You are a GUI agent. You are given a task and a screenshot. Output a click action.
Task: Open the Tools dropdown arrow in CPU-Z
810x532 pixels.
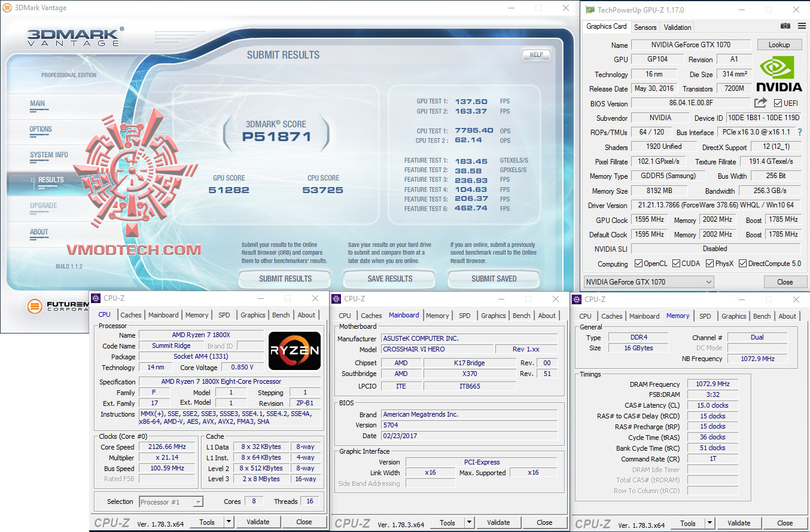tap(228, 521)
